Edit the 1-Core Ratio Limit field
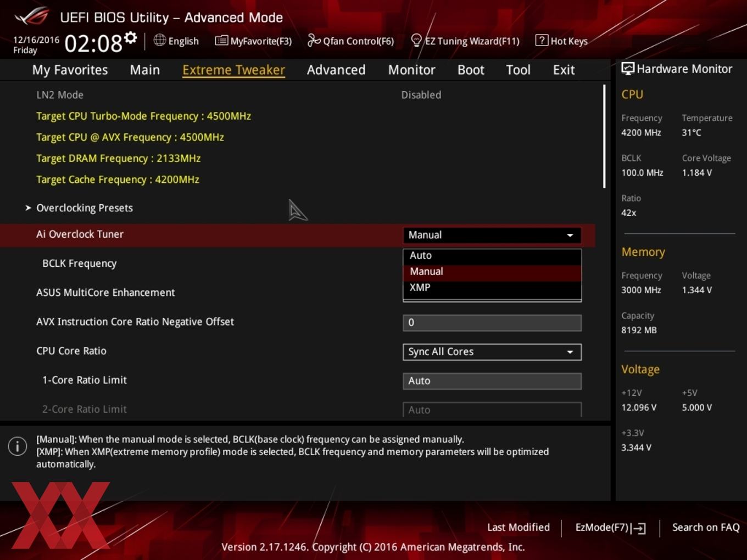This screenshot has height=560, width=747. pyautogui.click(x=492, y=381)
